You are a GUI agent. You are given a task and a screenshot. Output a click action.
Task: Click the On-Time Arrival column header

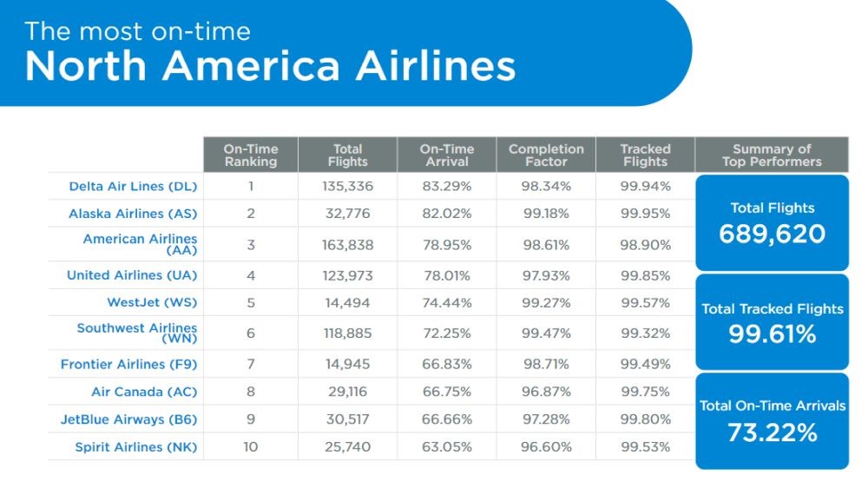tap(447, 155)
